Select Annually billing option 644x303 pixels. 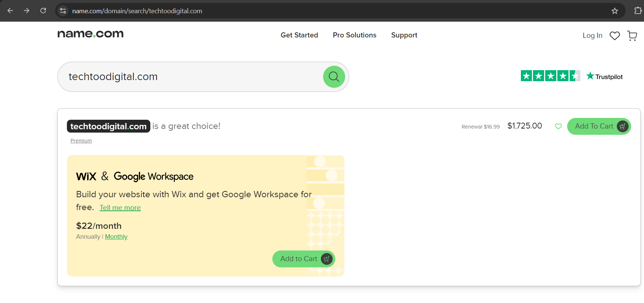[x=88, y=237]
